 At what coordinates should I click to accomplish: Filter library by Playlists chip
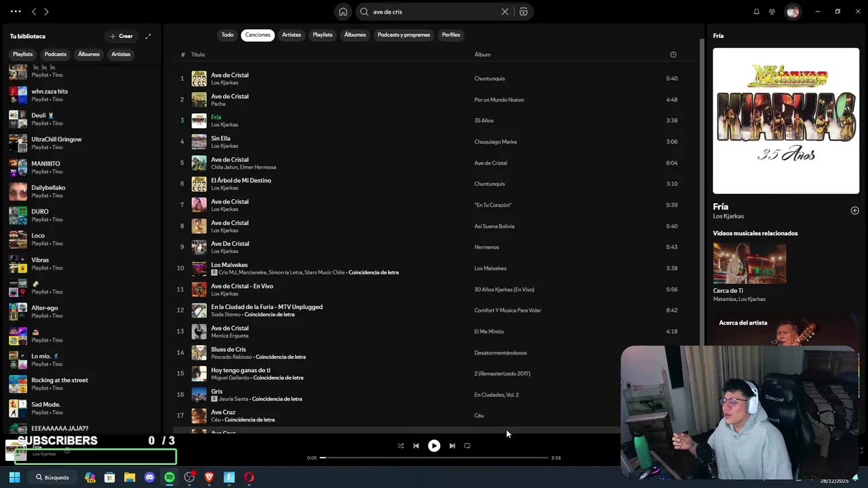point(22,54)
